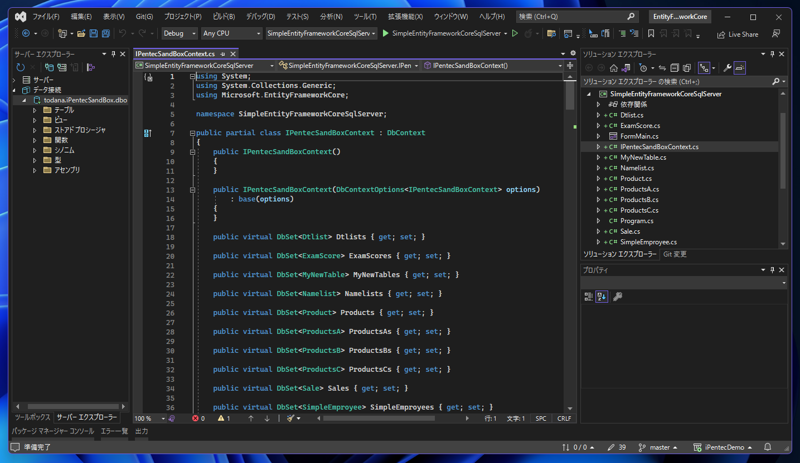800x463 pixels.
Task: Pin the Solution Explorer panel
Action: [772, 54]
